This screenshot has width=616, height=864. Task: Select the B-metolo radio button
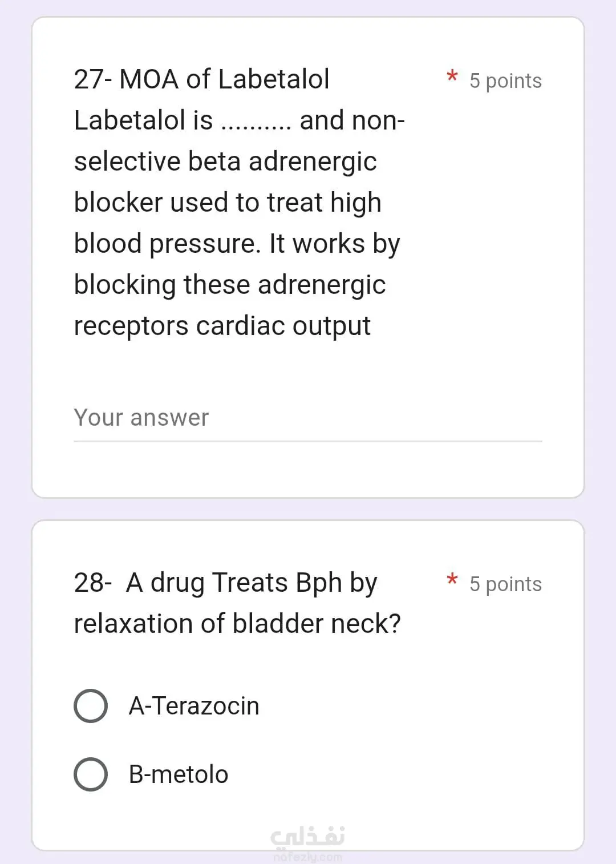point(91,774)
